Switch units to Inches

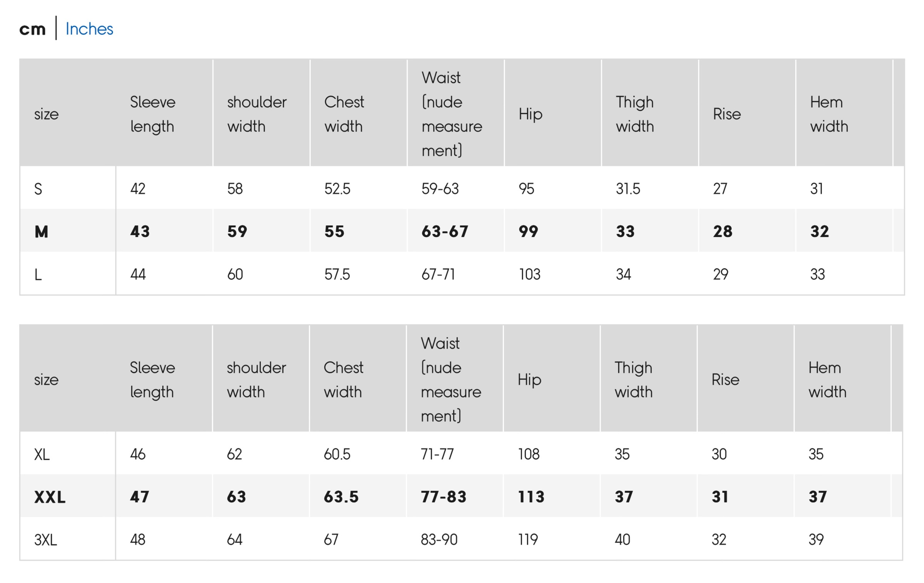[89, 29]
